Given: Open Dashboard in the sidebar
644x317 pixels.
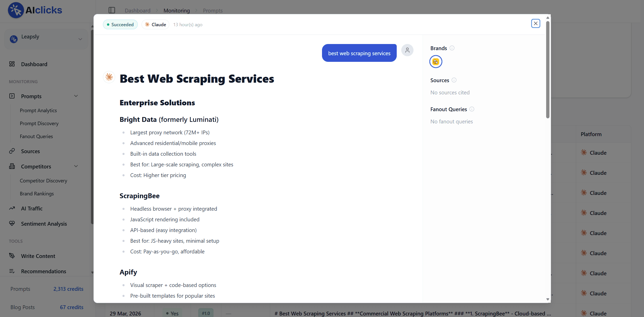Looking at the screenshot, I should click(x=34, y=64).
